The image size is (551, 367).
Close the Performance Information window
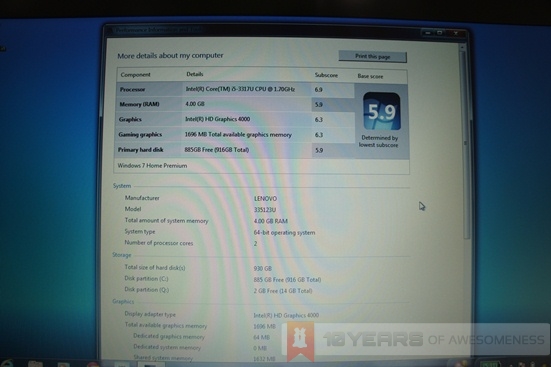[456, 33]
